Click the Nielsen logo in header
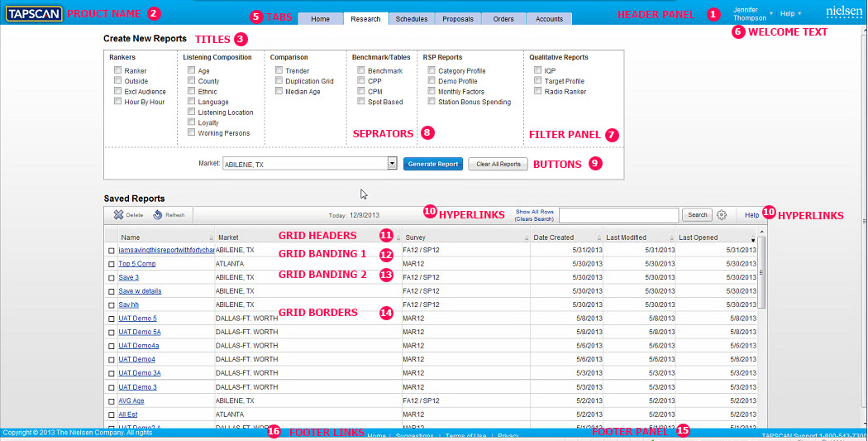The width and height of the screenshot is (868, 441). click(844, 12)
